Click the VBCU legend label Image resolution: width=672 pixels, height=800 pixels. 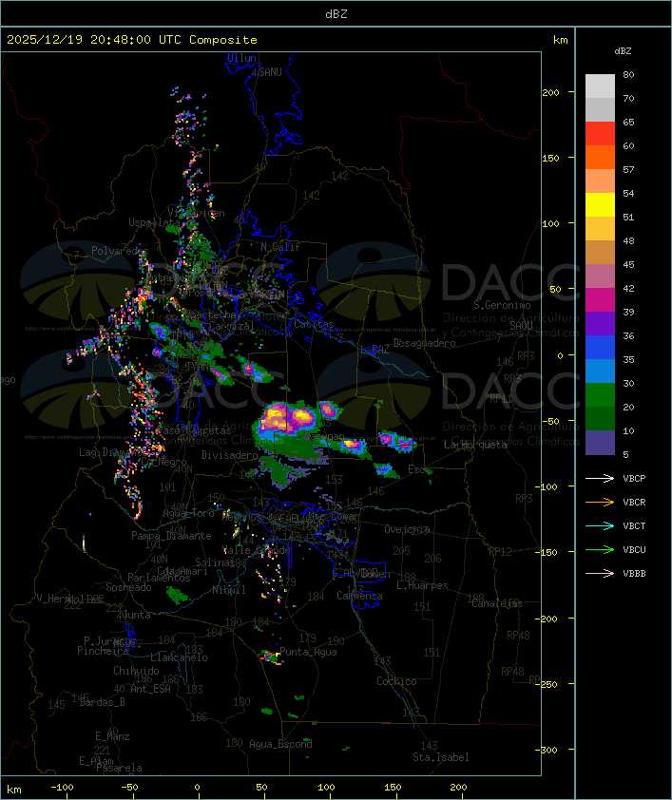[634, 549]
